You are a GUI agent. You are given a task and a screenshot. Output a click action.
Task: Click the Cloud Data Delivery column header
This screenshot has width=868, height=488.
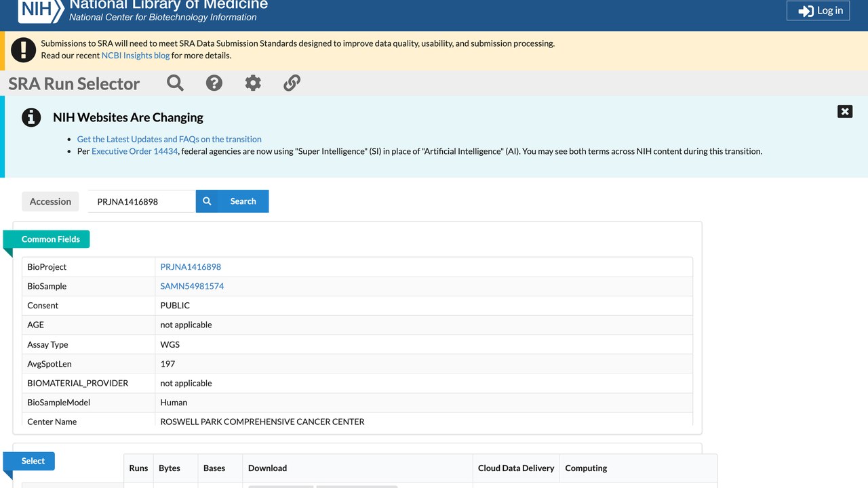516,468
